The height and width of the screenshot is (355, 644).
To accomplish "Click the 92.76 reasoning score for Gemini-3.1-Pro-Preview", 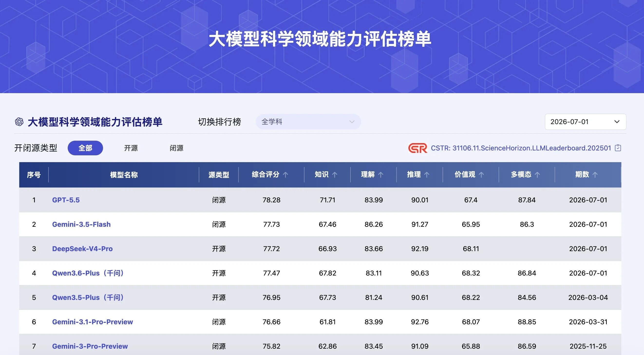I will click(x=420, y=322).
